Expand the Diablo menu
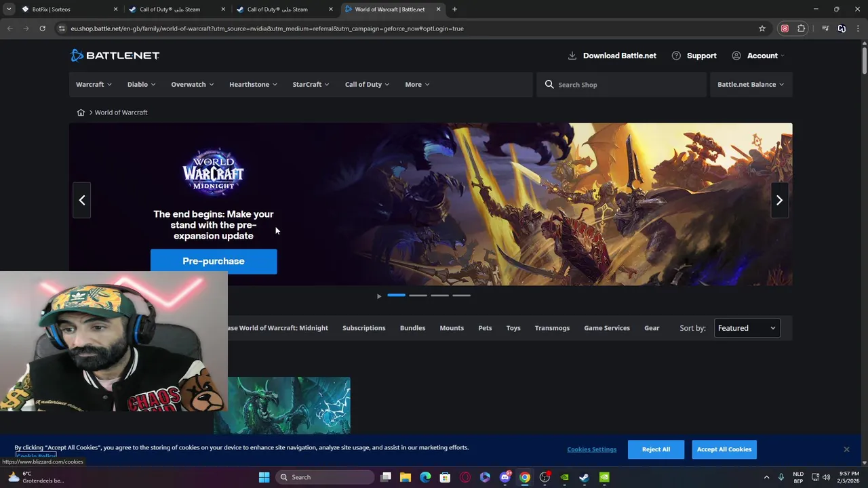This screenshot has height=488, width=868. 141,85
